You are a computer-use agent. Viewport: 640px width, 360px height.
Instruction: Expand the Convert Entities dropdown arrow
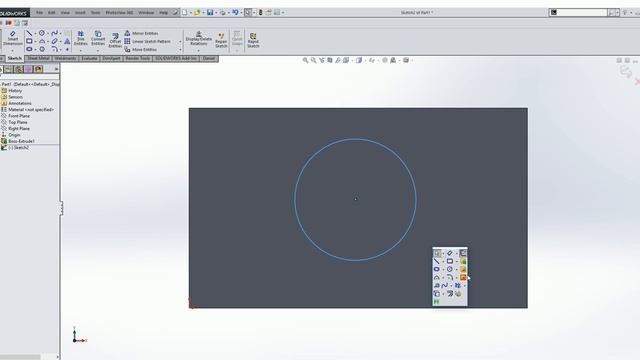(98, 51)
